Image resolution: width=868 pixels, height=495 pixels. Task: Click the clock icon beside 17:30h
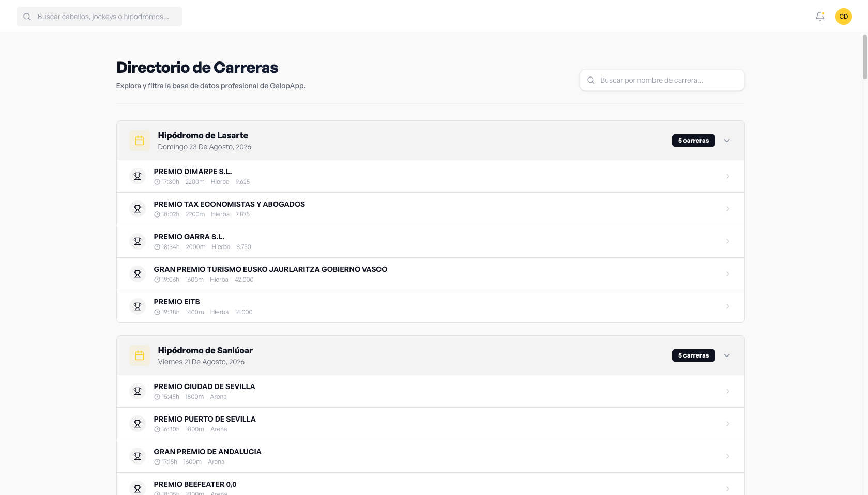coord(157,182)
